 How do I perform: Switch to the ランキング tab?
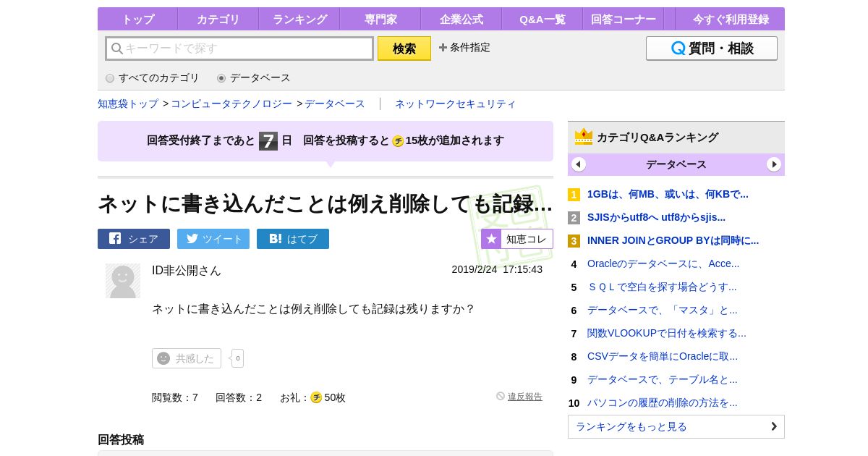click(299, 20)
